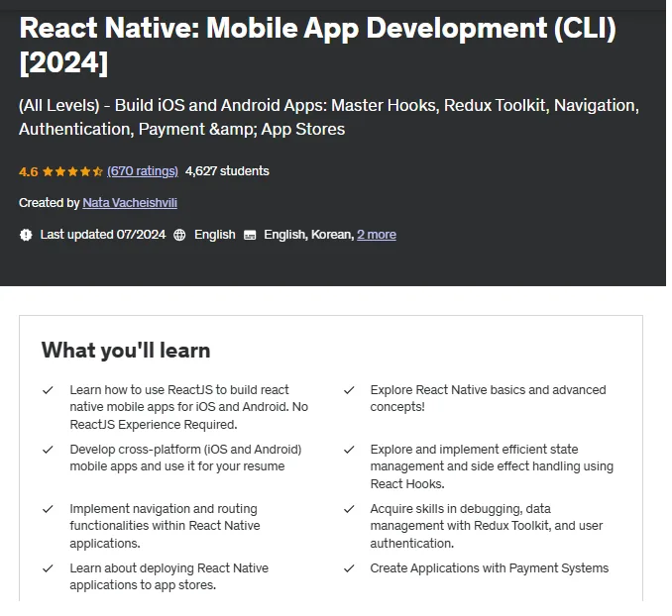Screen dimensions: 672x616
Task: Click checkmark beside "Acquire skills in debugging"
Action: click(x=349, y=509)
